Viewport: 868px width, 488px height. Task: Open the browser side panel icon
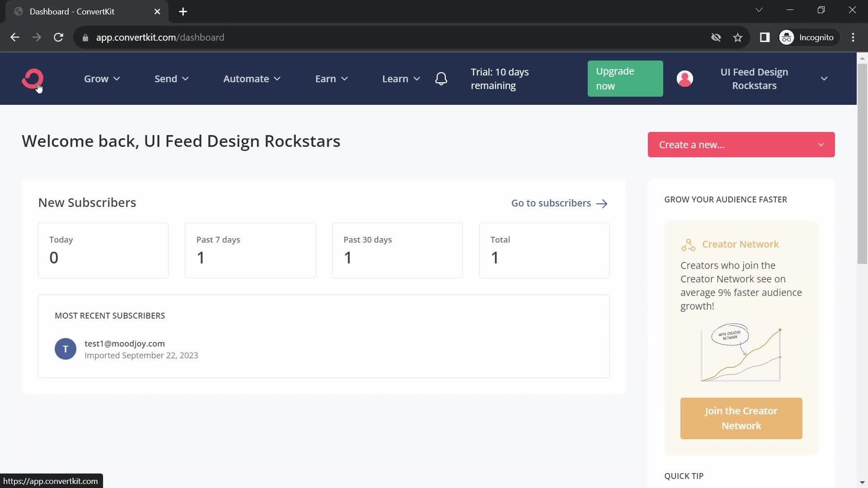pyautogui.click(x=765, y=38)
